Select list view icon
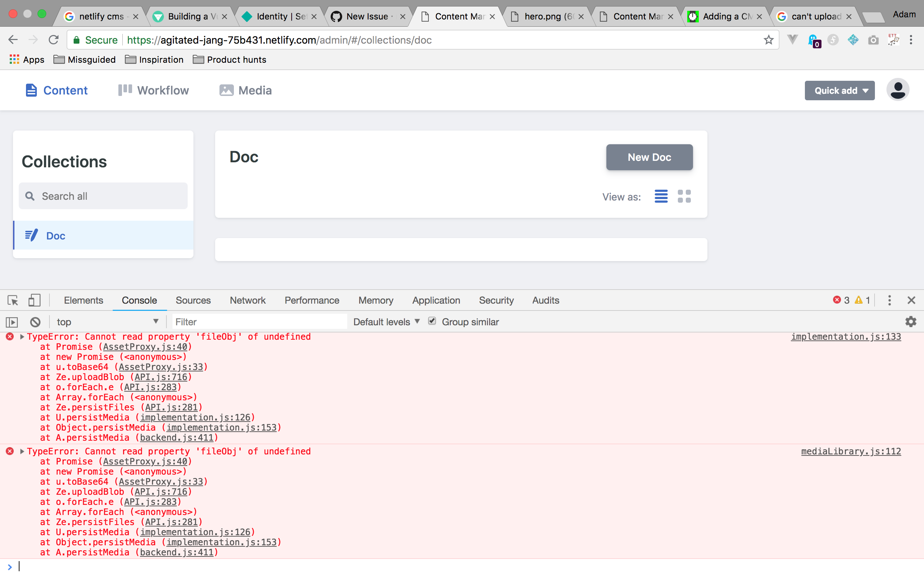 point(661,196)
